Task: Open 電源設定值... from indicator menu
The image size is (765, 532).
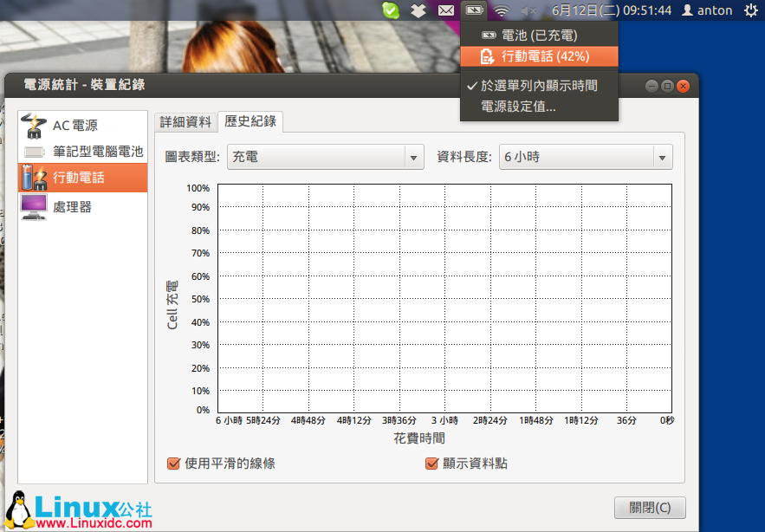Action: coord(539,107)
